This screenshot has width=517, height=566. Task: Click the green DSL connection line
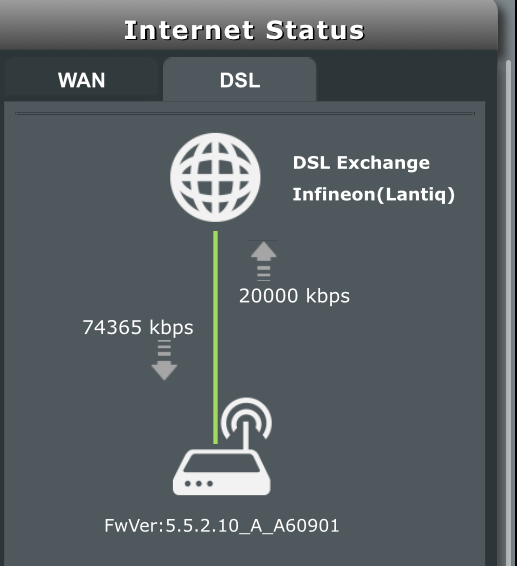click(216, 337)
